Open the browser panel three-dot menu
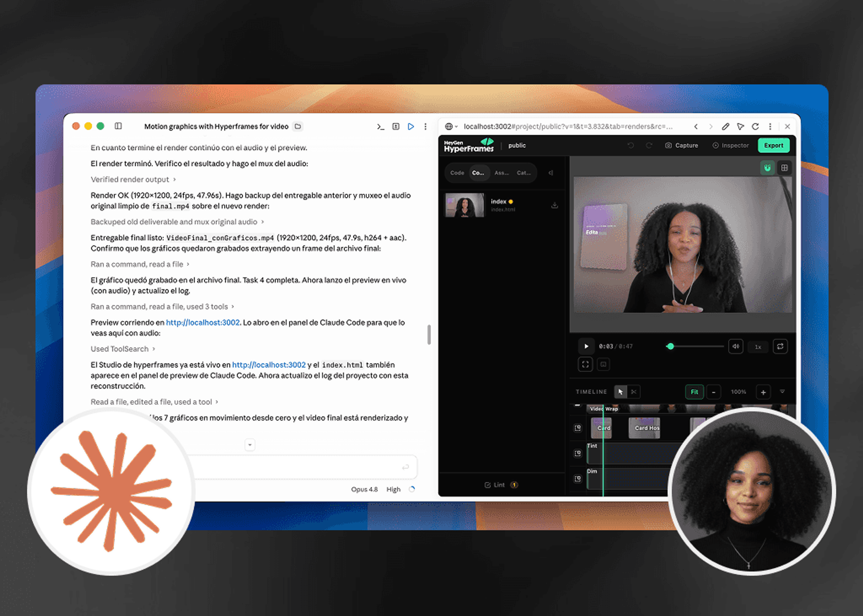The image size is (863, 616). coord(770,126)
